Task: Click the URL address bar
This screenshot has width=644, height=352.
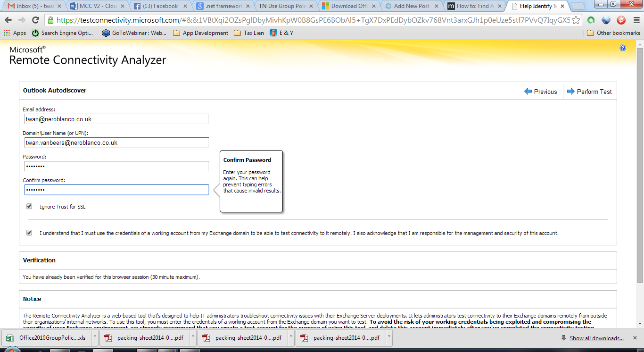Action: pyautogui.click(x=313, y=20)
